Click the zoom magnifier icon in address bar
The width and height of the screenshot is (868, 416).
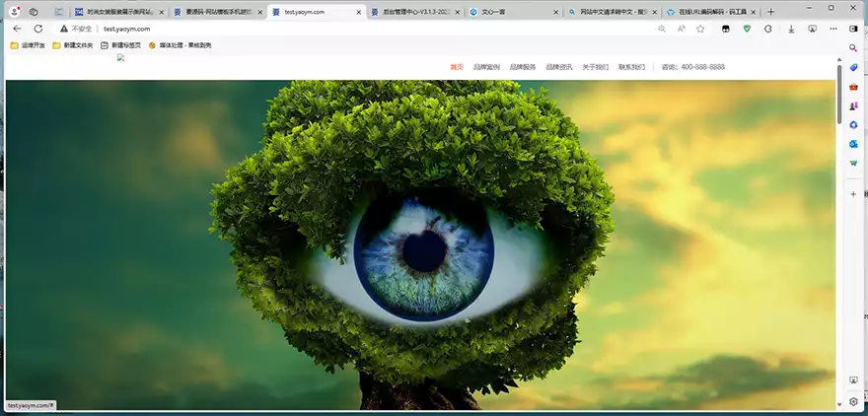pyautogui.click(x=662, y=29)
